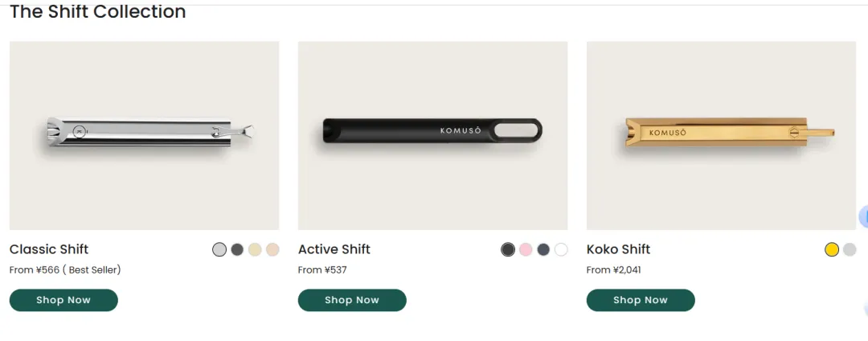Click Shop Now under Active Shift
Screen dimensions: 868x341
tap(352, 300)
